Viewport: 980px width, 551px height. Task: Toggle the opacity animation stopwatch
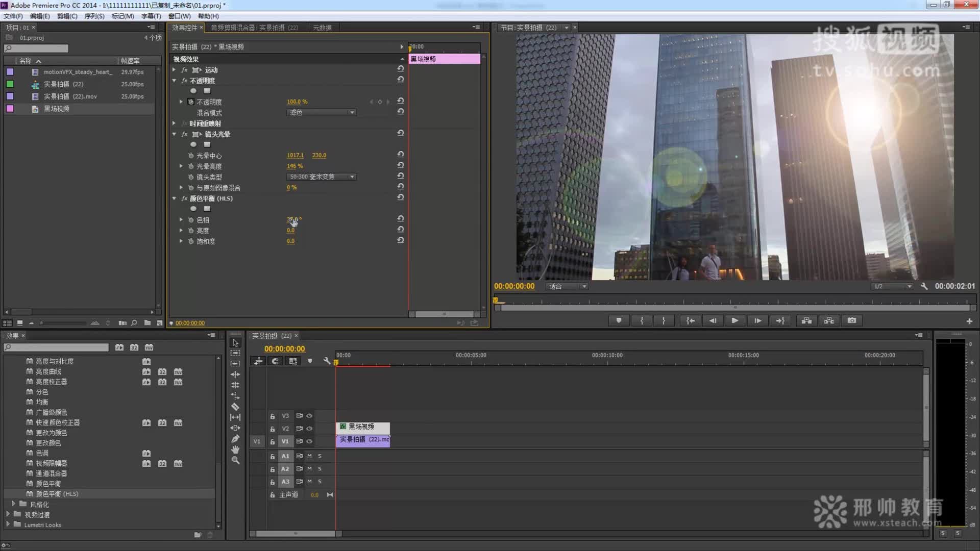coord(191,102)
